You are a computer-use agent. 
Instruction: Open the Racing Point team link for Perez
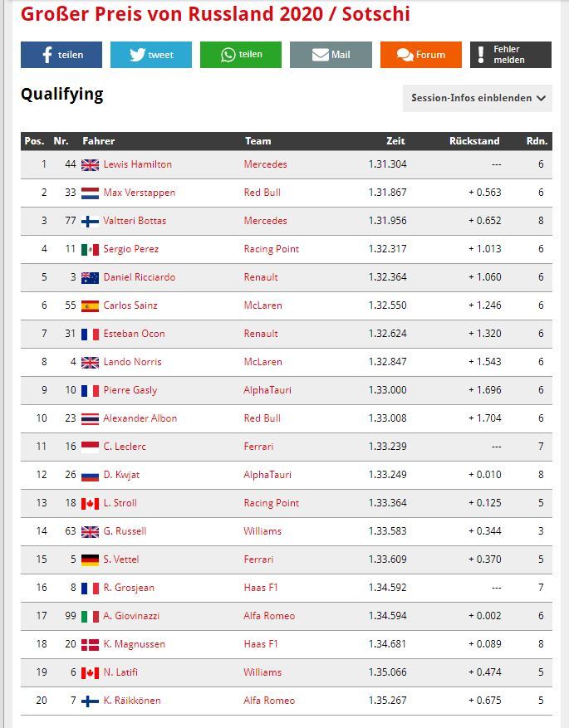coord(272,249)
